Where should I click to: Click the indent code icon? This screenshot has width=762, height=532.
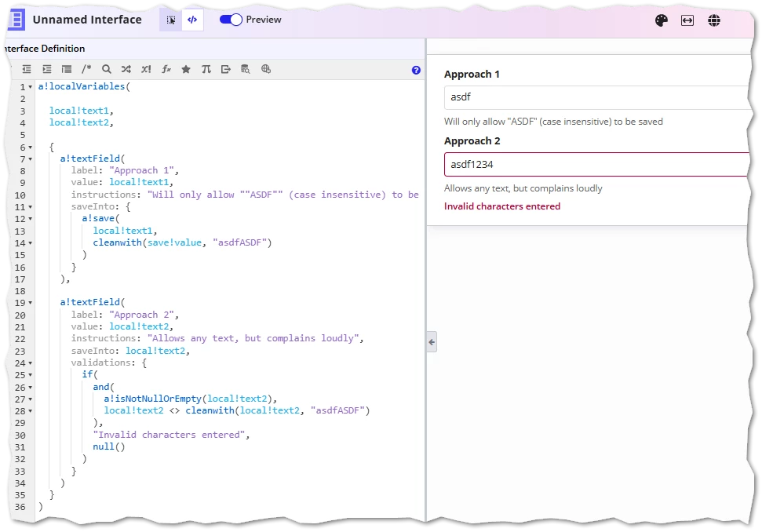tap(46, 70)
